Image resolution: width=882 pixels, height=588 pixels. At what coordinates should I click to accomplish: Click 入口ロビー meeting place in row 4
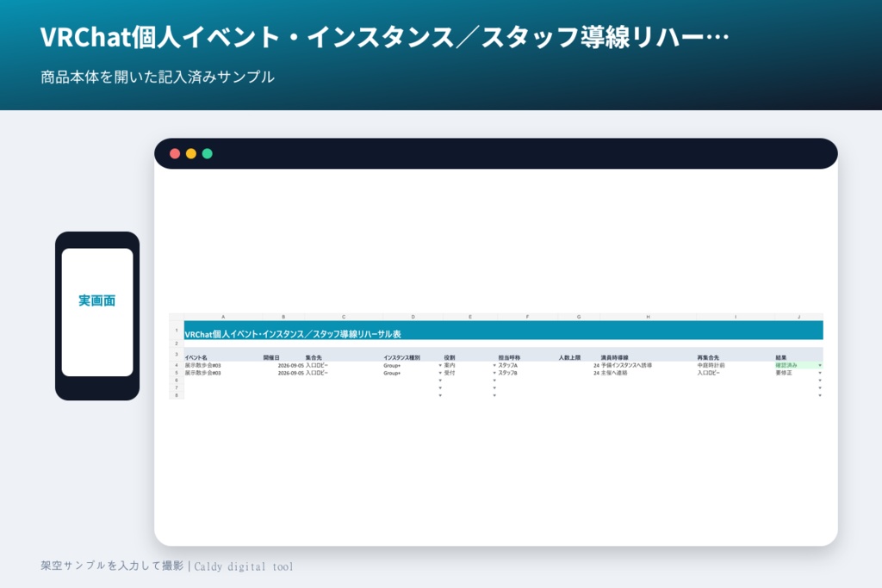(x=317, y=365)
